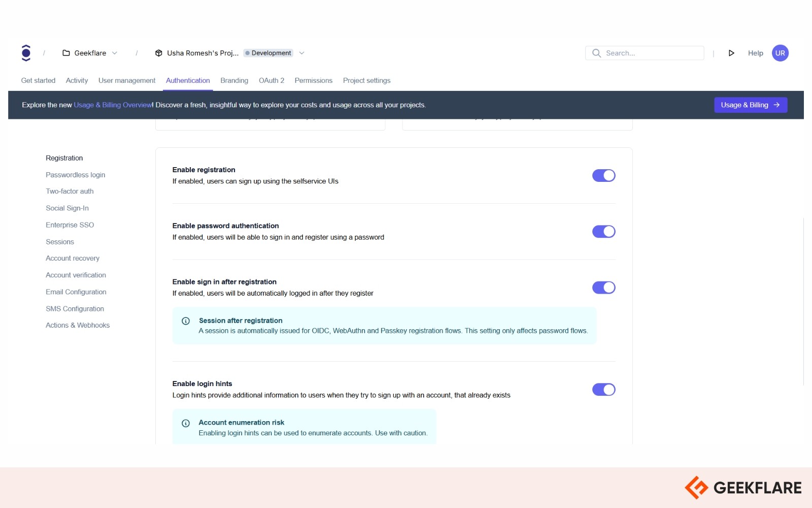Switch to User management tab

click(127, 80)
